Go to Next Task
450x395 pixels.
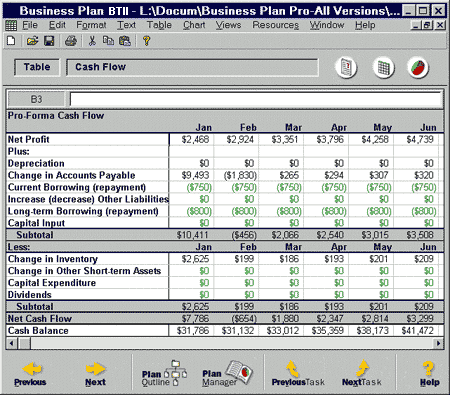click(362, 374)
